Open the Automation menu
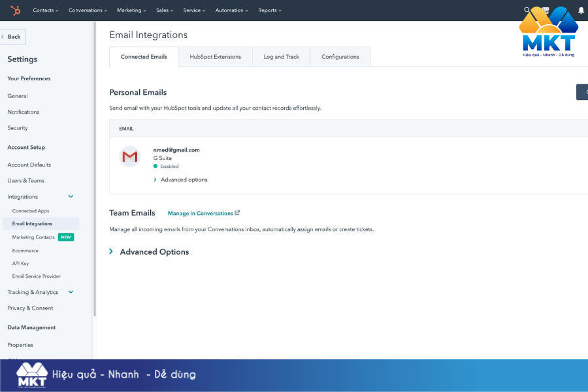Screen dimensions: 588x392 point(231,10)
